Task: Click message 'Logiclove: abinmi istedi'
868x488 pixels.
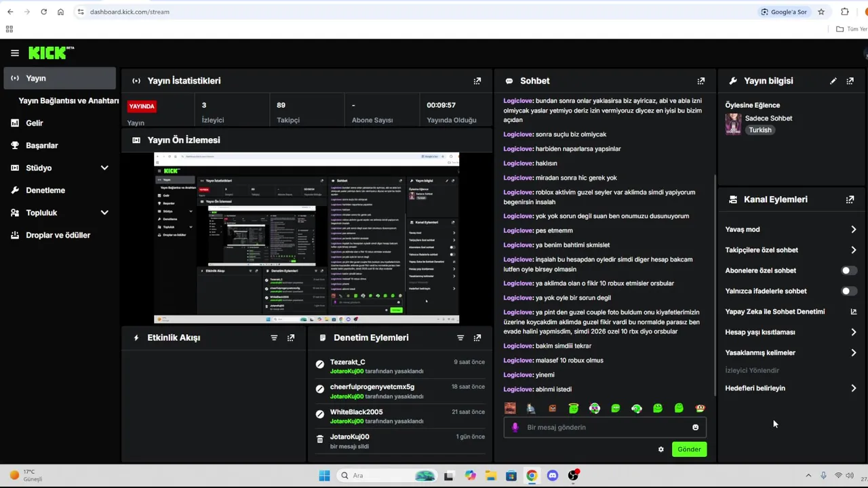Action: click(x=538, y=389)
